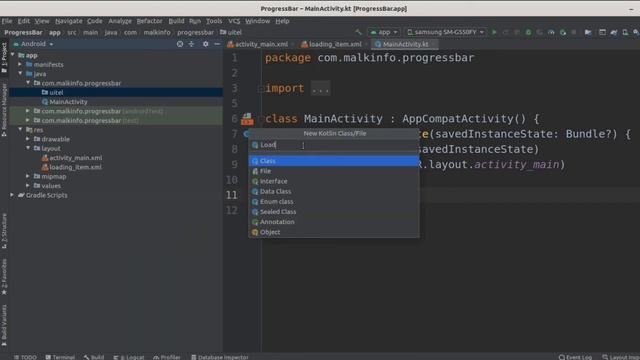Image resolution: width=640 pixels, height=360 pixels.
Task: Close the MainActivity.kt tab
Action: tap(433, 44)
